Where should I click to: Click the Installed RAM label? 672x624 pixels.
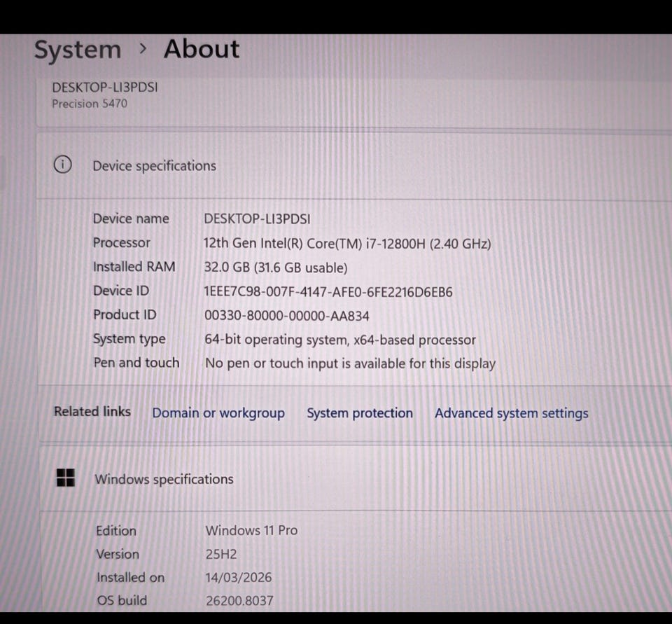pos(134,267)
